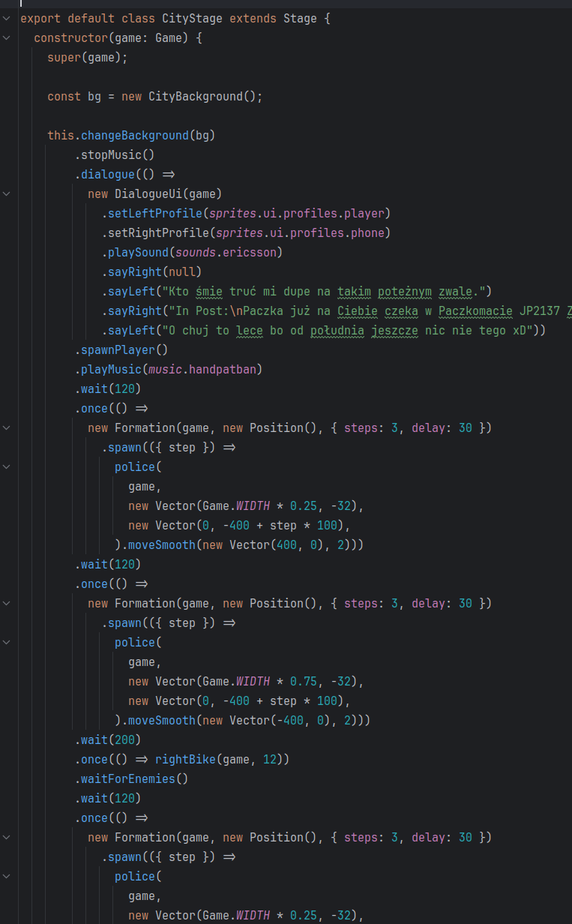Fold the new DialogueUi(game) block
The image size is (572, 924).
(7, 193)
